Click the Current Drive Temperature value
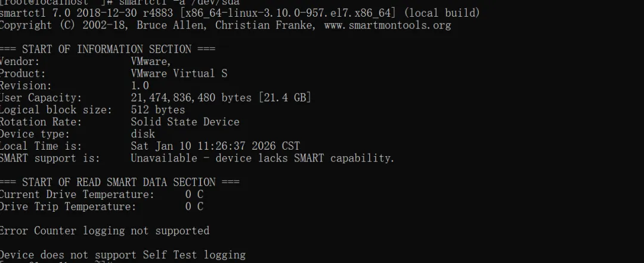Image resolution: width=644 pixels, height=263 pixels. pyautogui.click(x=194, y=194)
